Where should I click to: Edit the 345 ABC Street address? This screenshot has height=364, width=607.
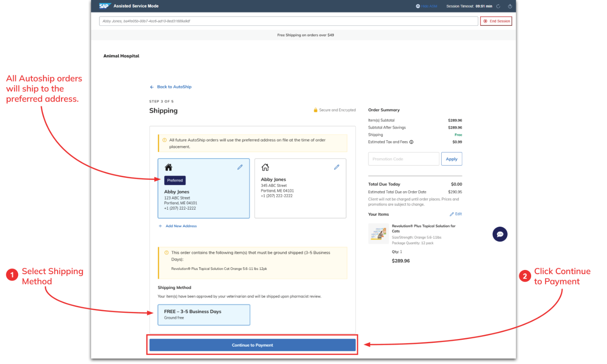(x=337, y=167)
